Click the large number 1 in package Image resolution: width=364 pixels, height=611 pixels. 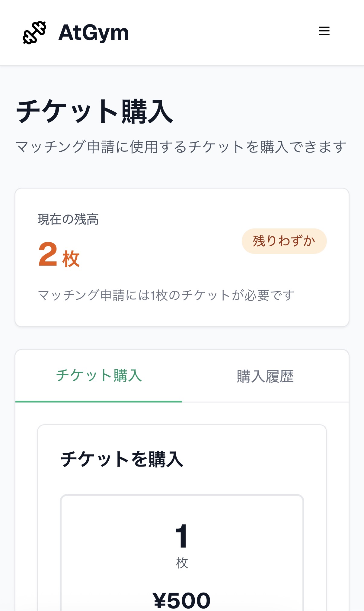tap(182, 536)
